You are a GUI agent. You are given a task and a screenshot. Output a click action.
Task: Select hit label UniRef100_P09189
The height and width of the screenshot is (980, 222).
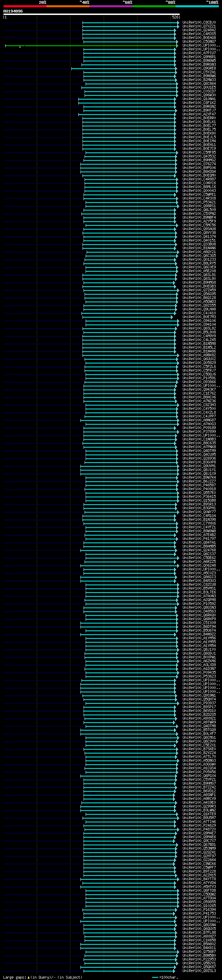pyautogui.click(x=199, y=428)
